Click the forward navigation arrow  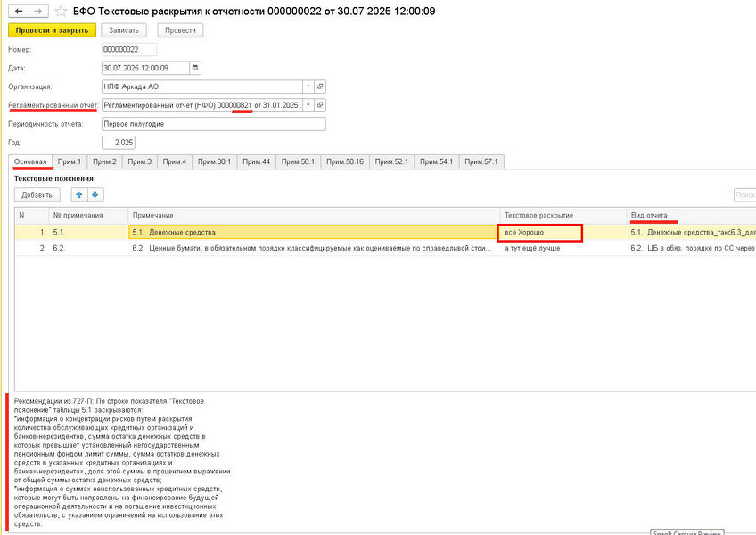(x=37, y=11)
